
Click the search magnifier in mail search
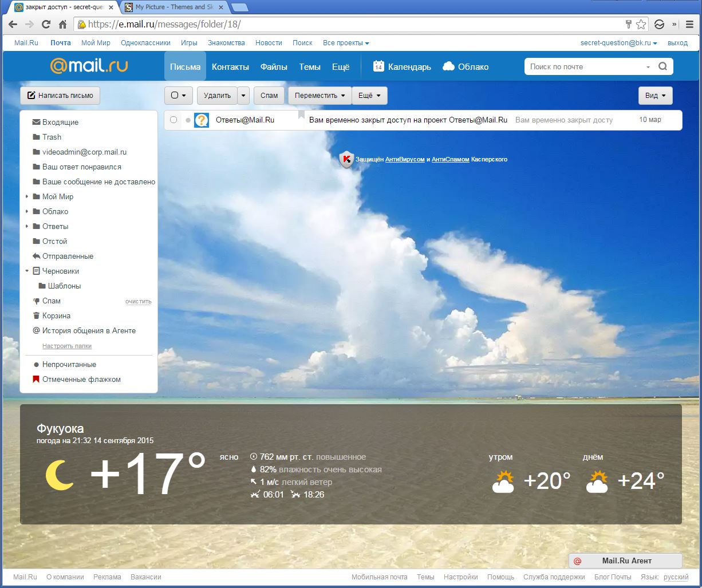click(662, 66)
